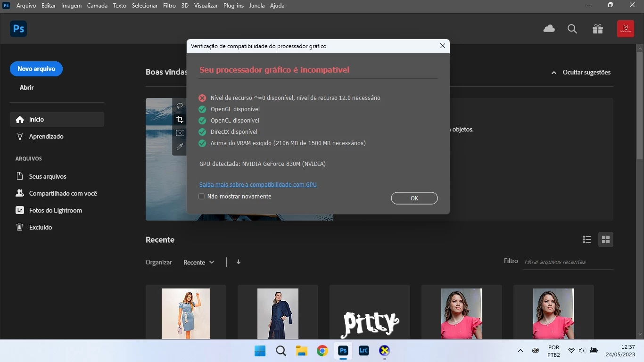Select the lasso tool icon in preview
Image resolution: width=644 pixels, height=362 pixels.
[x=180, y=106]
